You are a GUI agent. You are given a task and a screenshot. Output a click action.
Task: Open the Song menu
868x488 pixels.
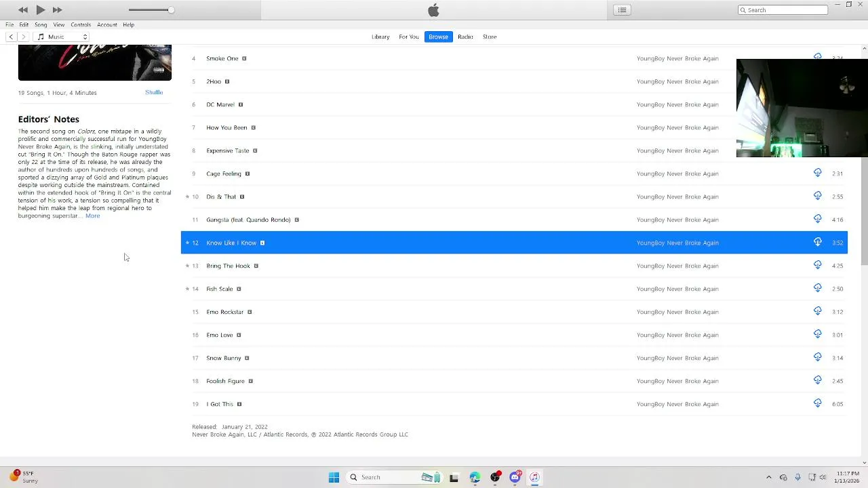(x=41, y=24)
